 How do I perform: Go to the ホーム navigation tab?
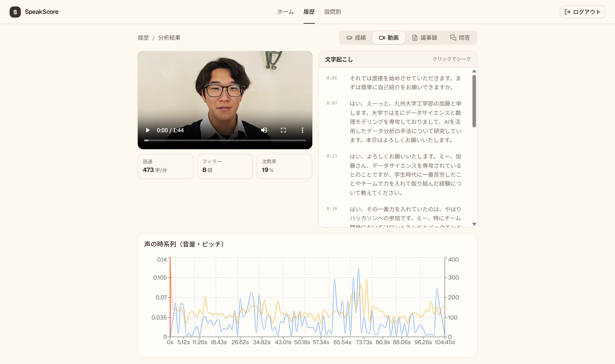(285, 12)
